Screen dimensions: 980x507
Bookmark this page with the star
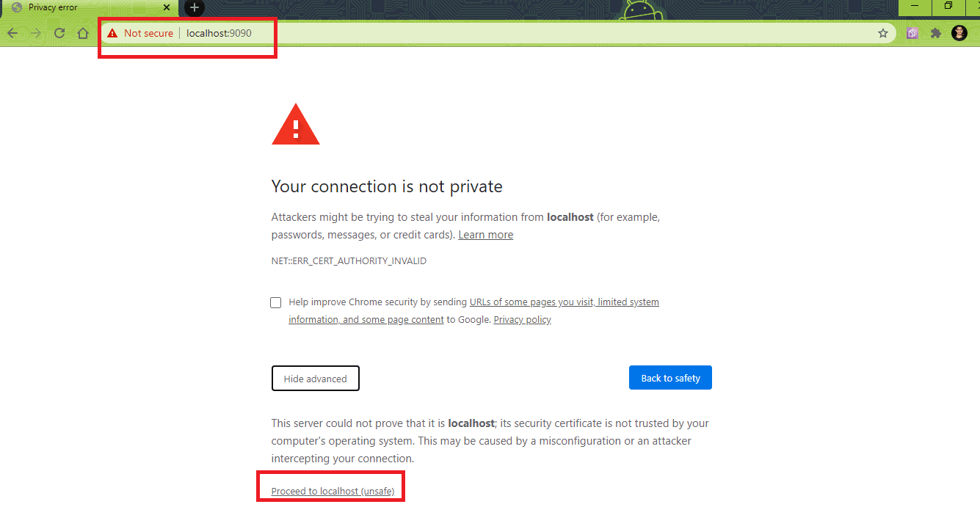883,33
